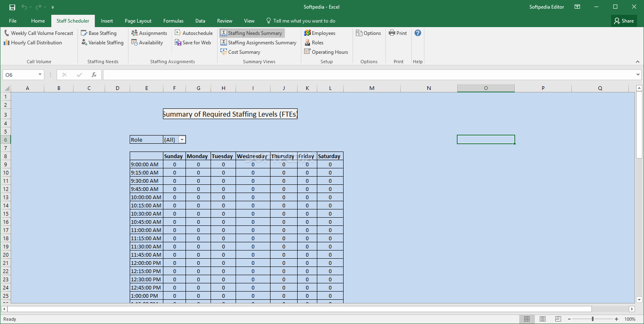This screenshot has width=644, height=324.
Task: Click the Undo arrow icon
Action: pos(24,7)
